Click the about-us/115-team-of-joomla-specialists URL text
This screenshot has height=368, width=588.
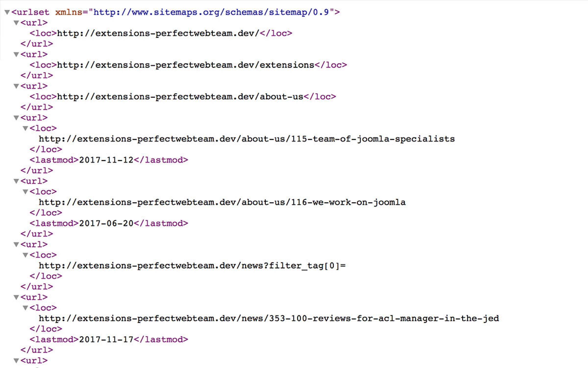pyautogui.click(x=247, y=139)
